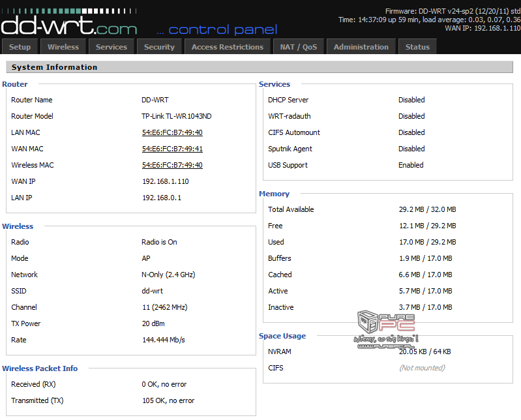Click the Router section heading

tap(14, 84)
